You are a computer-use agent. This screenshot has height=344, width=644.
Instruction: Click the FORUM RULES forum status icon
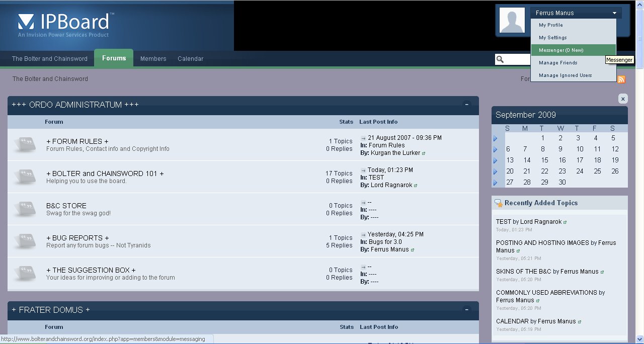tap(24, 144)
